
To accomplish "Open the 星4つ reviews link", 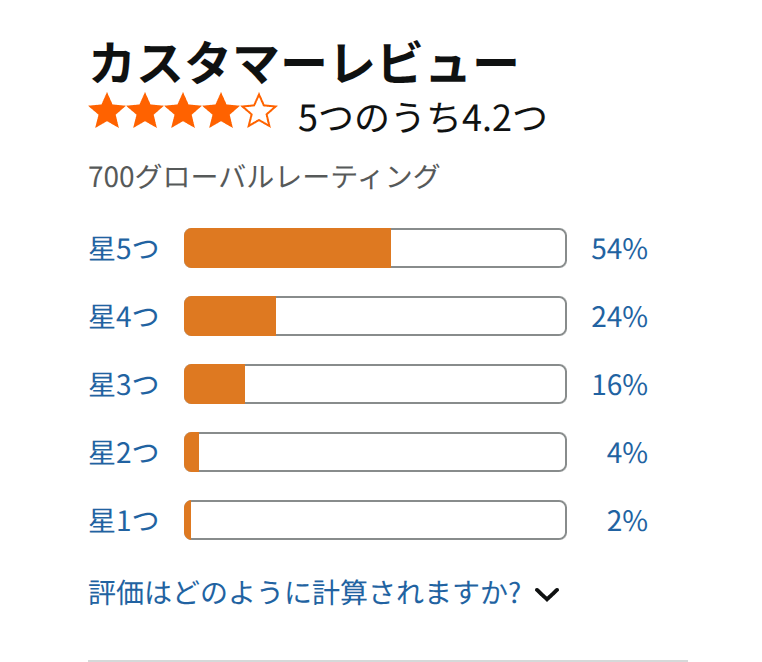I will [124, 317].
